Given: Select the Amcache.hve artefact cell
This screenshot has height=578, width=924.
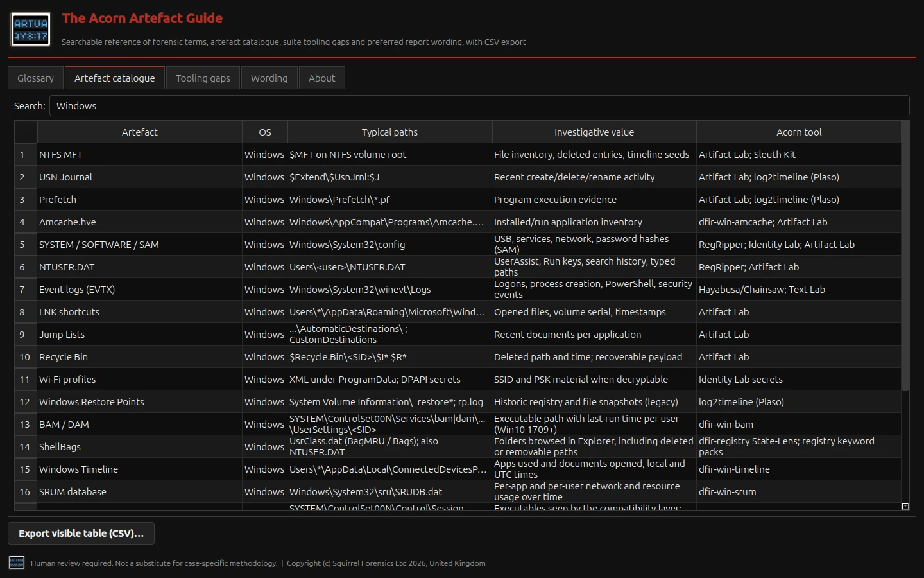Looking at the screenshot, I should 140,222.
